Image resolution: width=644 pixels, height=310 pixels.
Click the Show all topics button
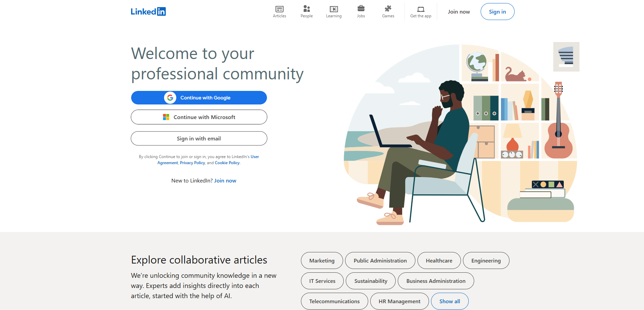[x=450, y=301]
